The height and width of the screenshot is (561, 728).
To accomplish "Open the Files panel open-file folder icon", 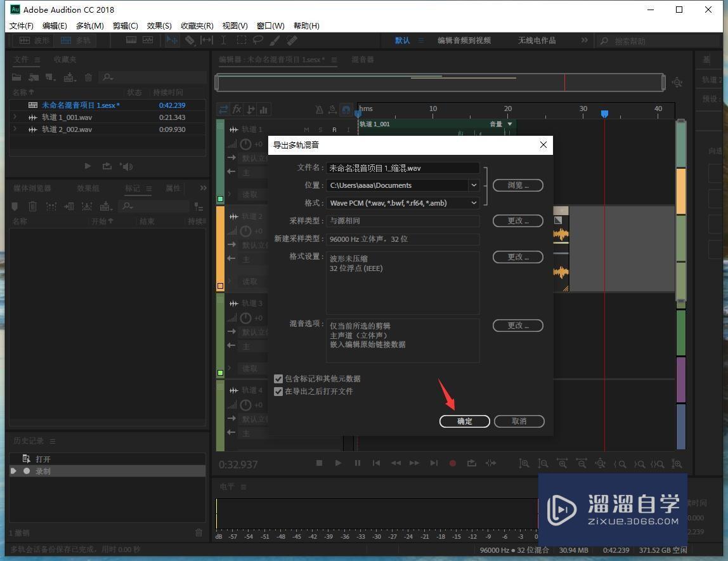I will 16,77.
